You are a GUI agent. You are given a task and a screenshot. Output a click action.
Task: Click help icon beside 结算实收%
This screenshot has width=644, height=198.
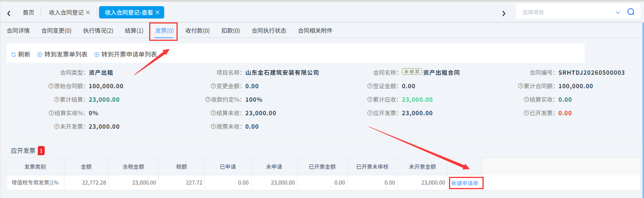pyautogui.click(x=51, y=113)
